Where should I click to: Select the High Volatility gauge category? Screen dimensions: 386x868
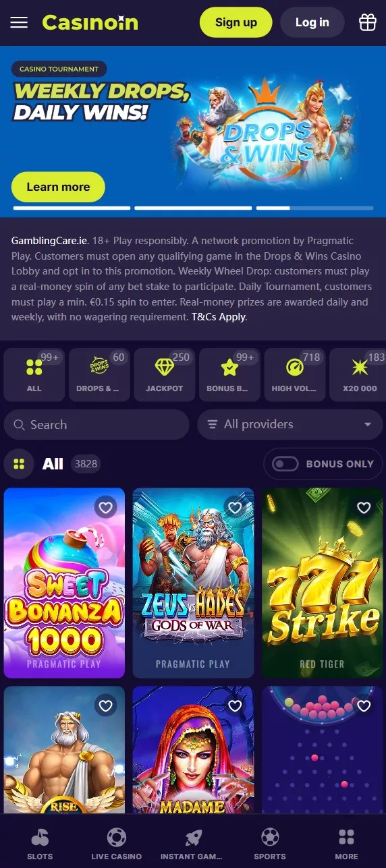click(295, 374)
